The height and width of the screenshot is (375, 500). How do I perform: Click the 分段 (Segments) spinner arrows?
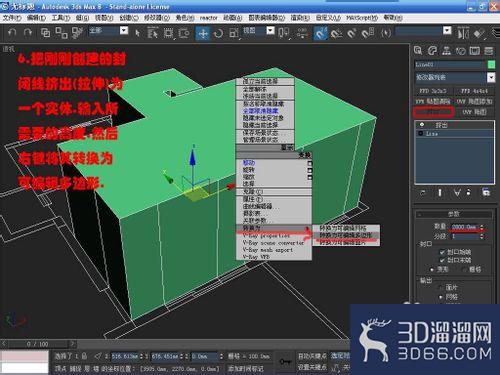482,236
